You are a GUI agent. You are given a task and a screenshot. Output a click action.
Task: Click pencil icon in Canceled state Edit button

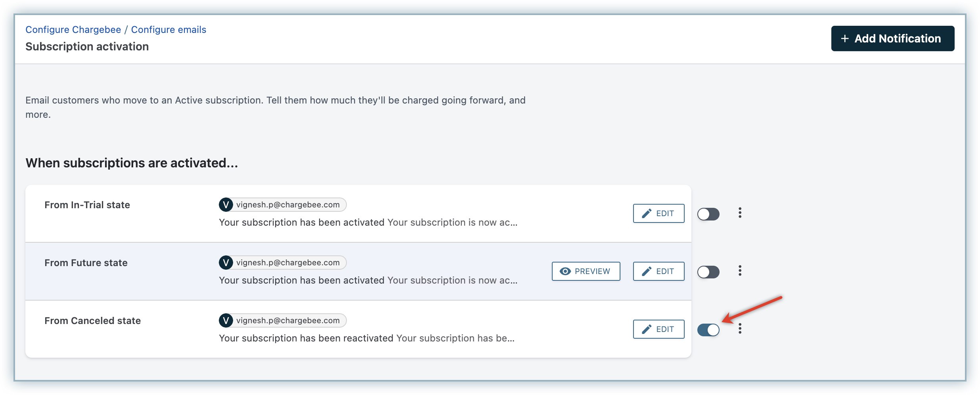tap(647, 329)
